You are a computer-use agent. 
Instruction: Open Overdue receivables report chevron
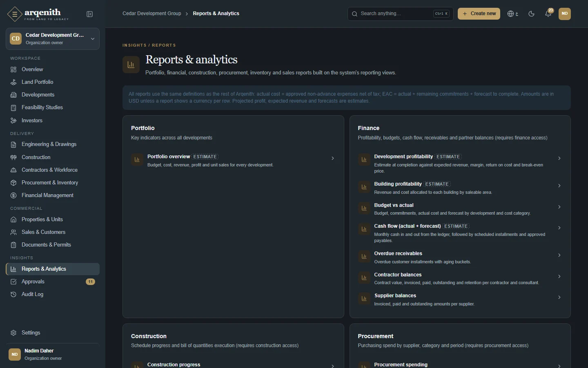559,255
